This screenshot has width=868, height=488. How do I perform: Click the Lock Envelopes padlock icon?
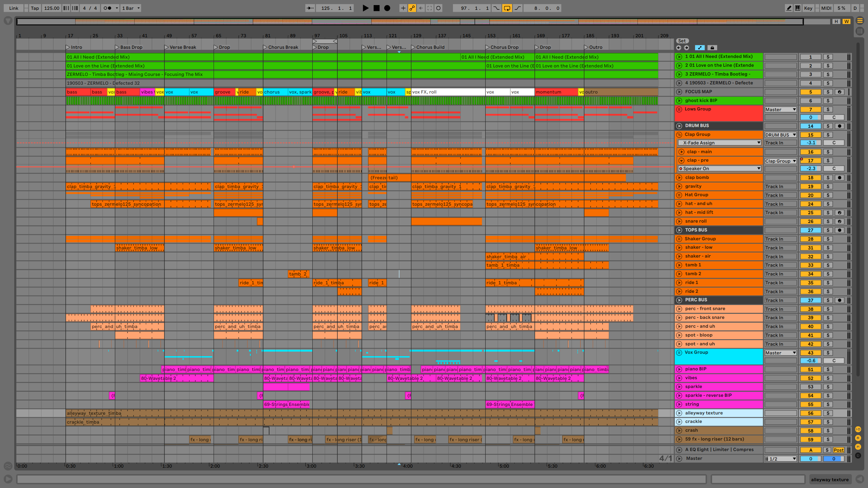(x=712, y=48)
